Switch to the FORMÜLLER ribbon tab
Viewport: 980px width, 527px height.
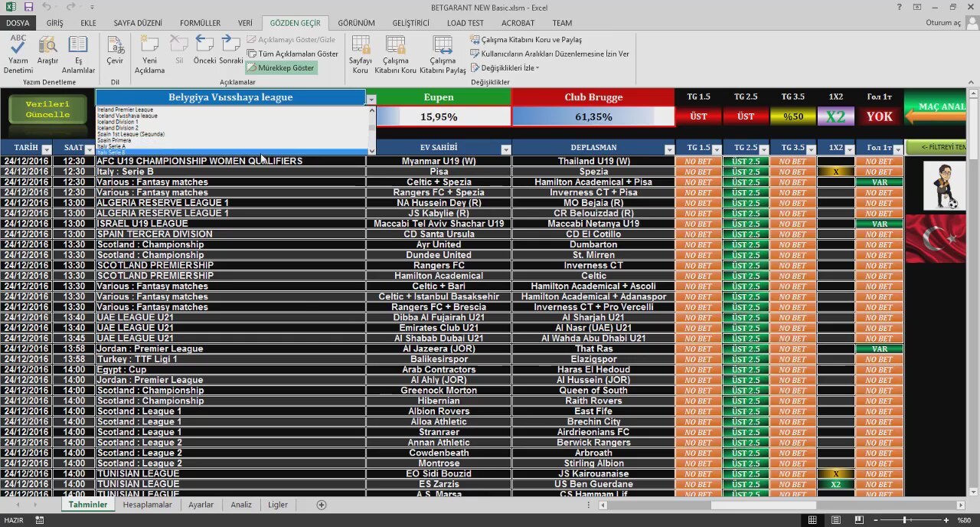199,23
